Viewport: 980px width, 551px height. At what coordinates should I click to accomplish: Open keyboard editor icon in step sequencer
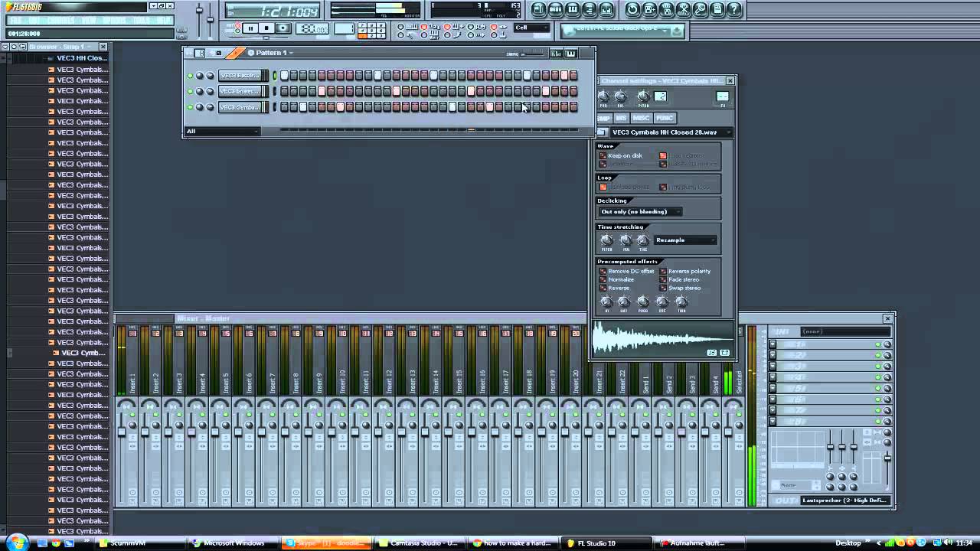point(570,53)
